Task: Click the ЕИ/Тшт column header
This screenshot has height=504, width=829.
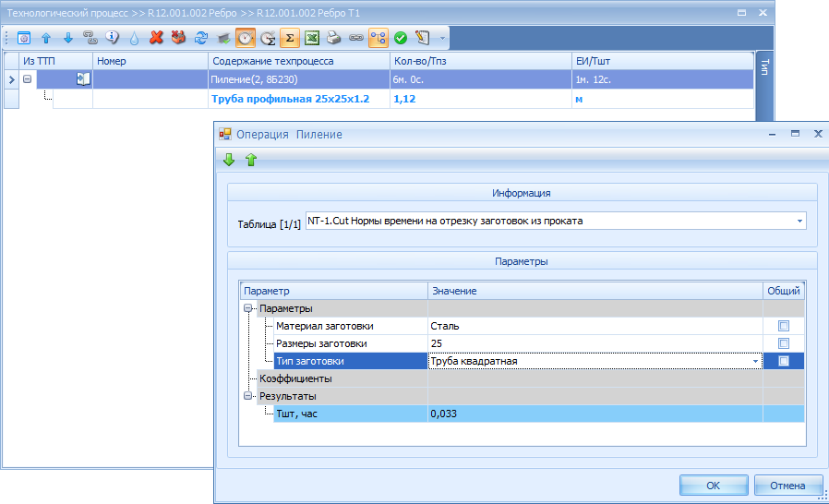Action: tap(663, 61)
